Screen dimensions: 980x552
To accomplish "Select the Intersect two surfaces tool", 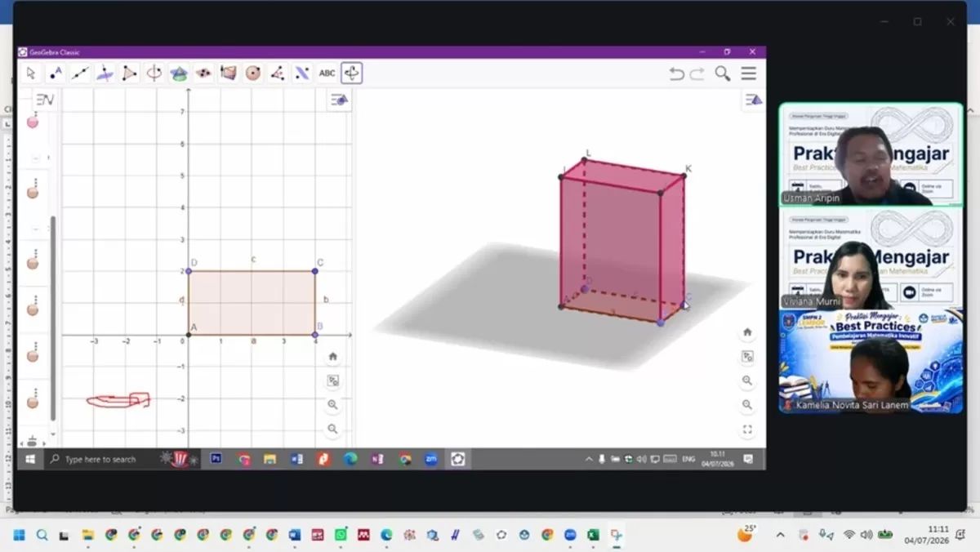I will pyautogui.click(x=179, y=73).
